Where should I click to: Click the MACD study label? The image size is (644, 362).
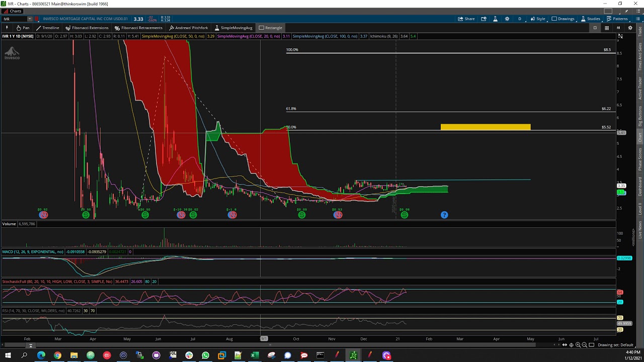(33, 252)
